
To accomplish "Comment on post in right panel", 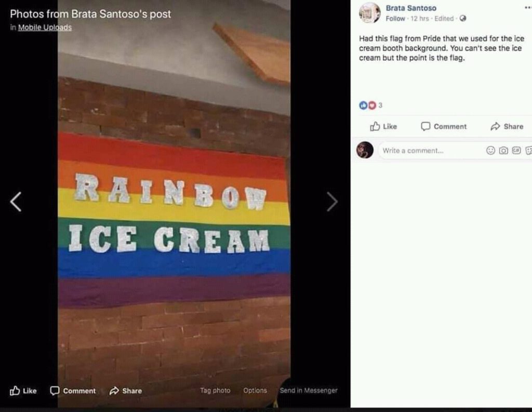I will click(x=444, y=126).
